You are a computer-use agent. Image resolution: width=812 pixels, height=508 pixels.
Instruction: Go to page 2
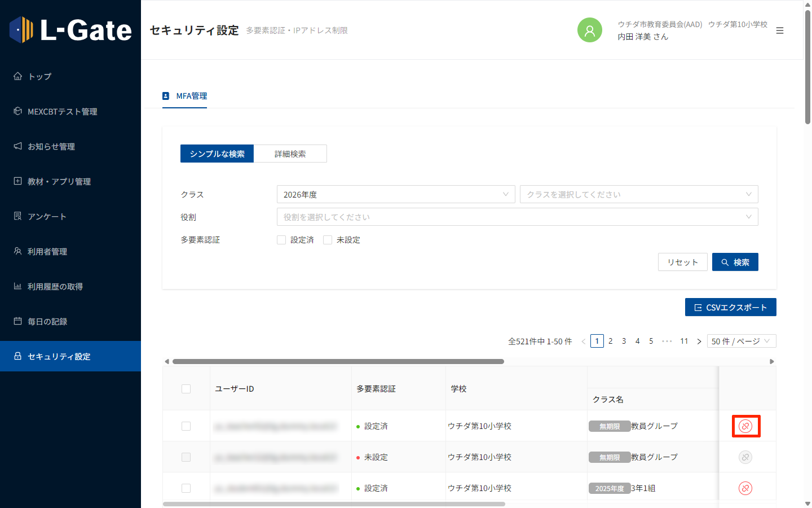611,341
